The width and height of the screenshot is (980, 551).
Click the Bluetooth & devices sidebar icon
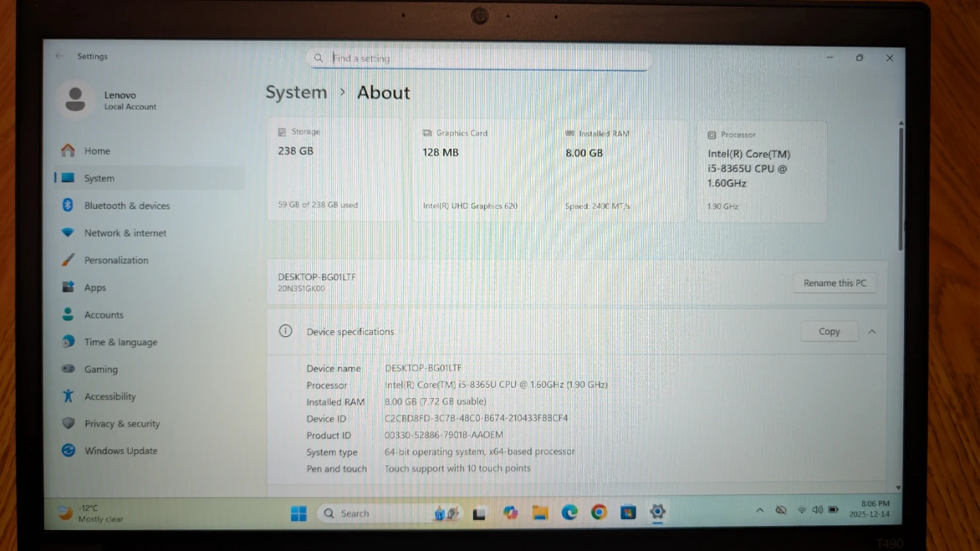(x=67, y=205)
